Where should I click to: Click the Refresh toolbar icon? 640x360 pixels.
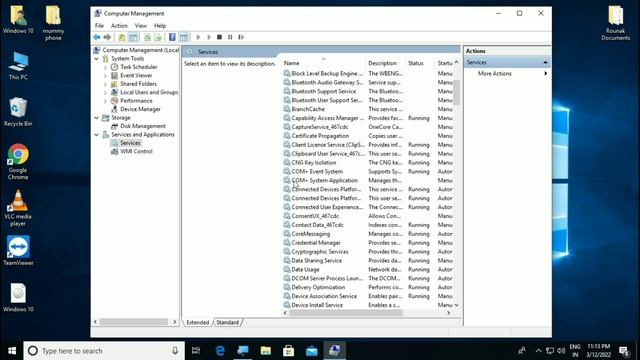coord(147,37)
